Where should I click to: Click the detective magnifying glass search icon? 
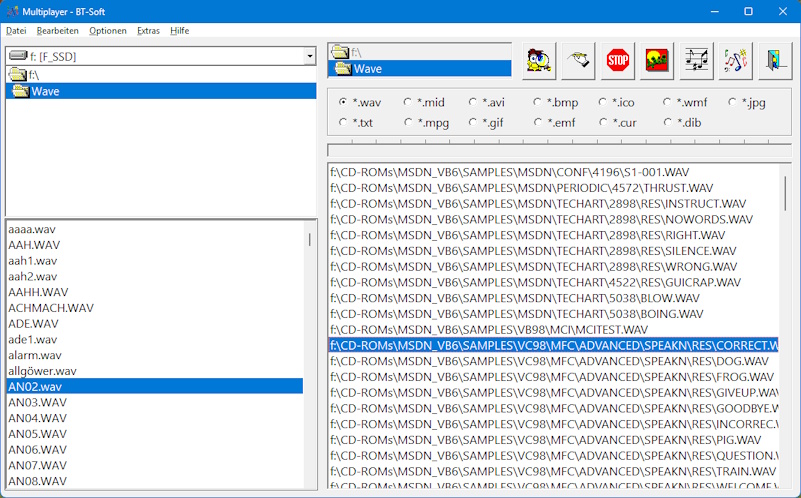539,61
